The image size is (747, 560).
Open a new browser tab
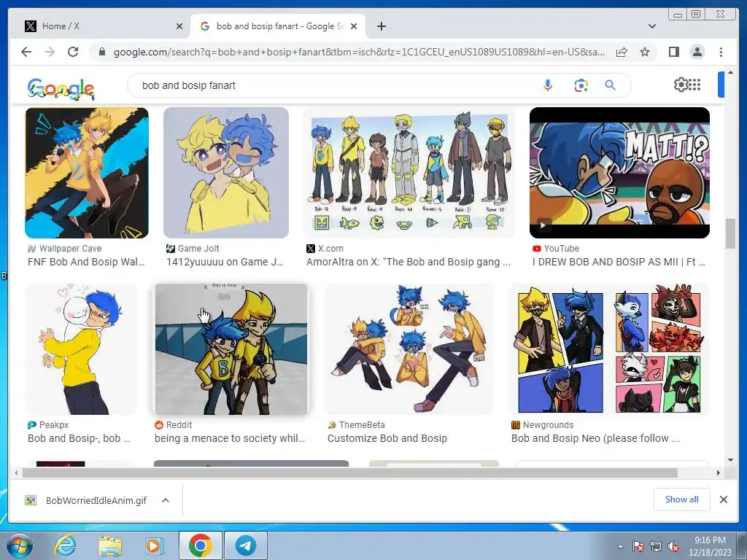381,26
